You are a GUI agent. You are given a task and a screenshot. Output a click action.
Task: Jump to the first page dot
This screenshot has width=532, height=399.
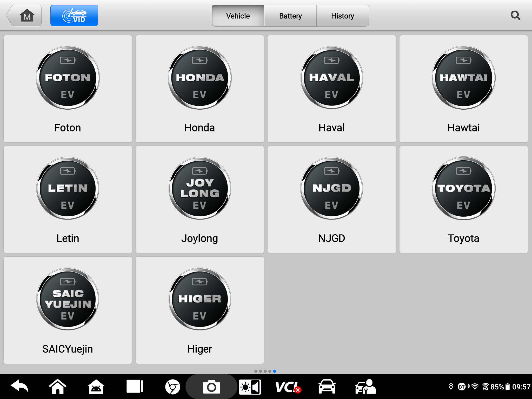point(256,371)
